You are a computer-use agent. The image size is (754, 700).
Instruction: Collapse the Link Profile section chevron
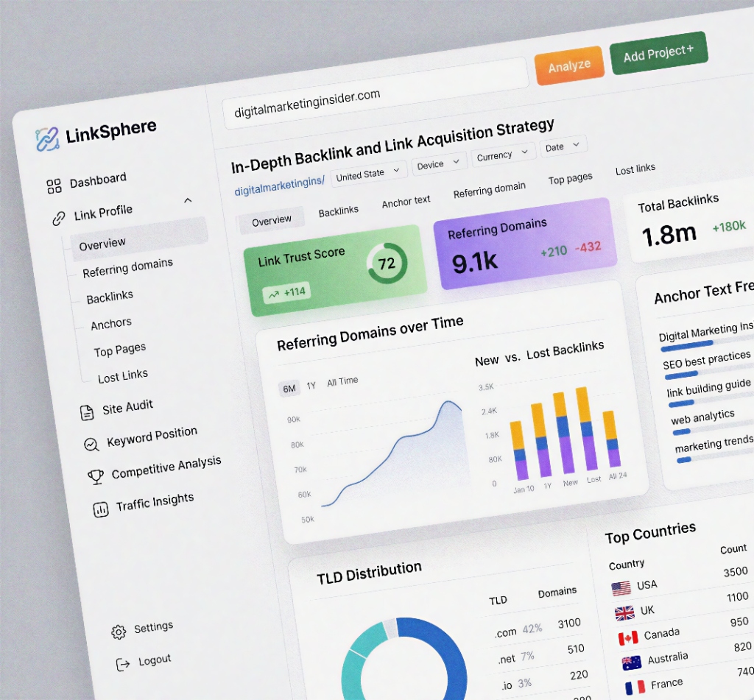point(188,200)
